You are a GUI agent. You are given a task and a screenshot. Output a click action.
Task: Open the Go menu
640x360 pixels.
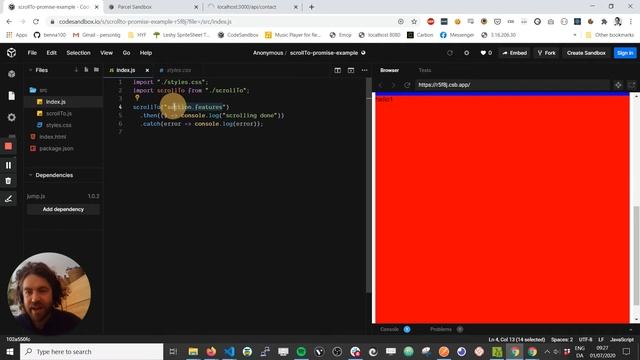pyautogui.click(x=127, y=53)
